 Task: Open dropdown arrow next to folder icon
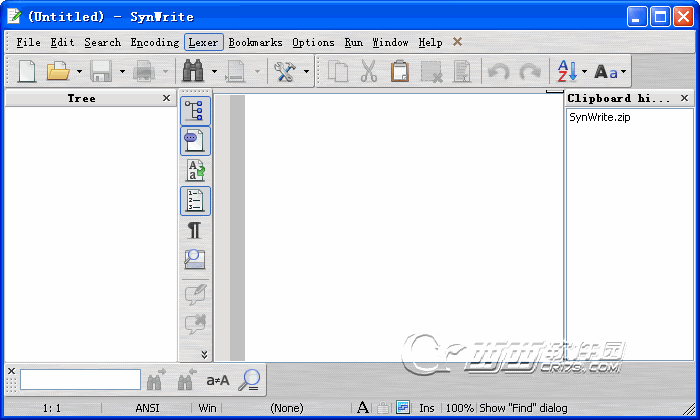click(79, 71)
